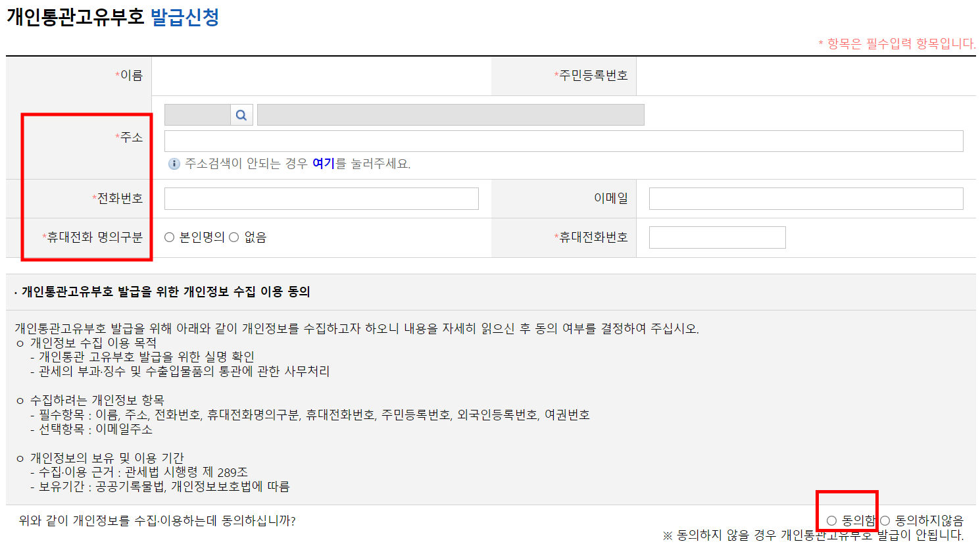This screenshot has width=980, height=546.
Task: Click the 주민등록번호 input field
Action: click(802, 76)
